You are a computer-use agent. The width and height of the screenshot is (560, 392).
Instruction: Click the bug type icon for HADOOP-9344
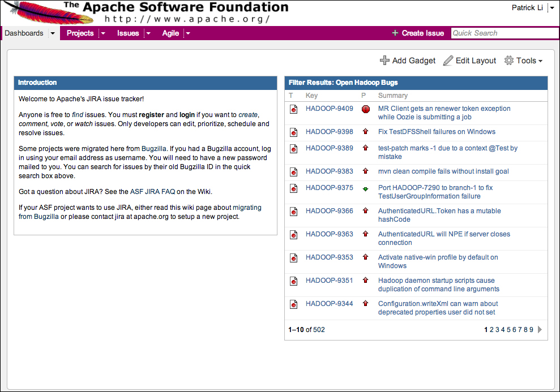click(293, 304)
